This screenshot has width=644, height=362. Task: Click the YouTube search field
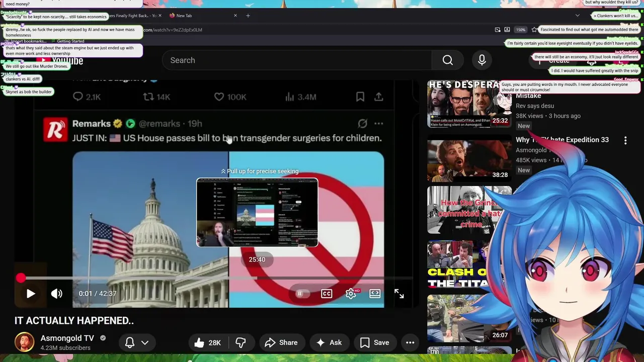[297, 60]
